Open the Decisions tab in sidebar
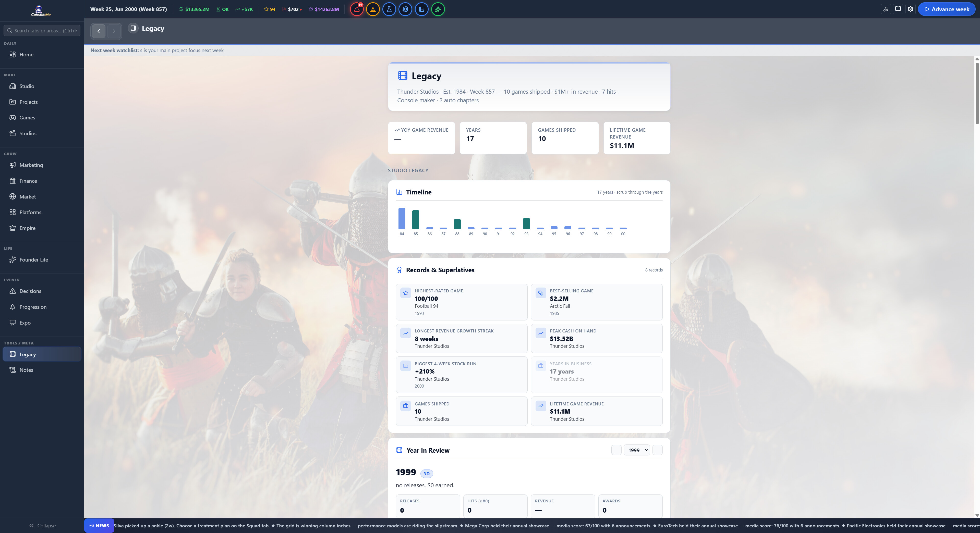The image size is (980, 533). tap(42, 291)
